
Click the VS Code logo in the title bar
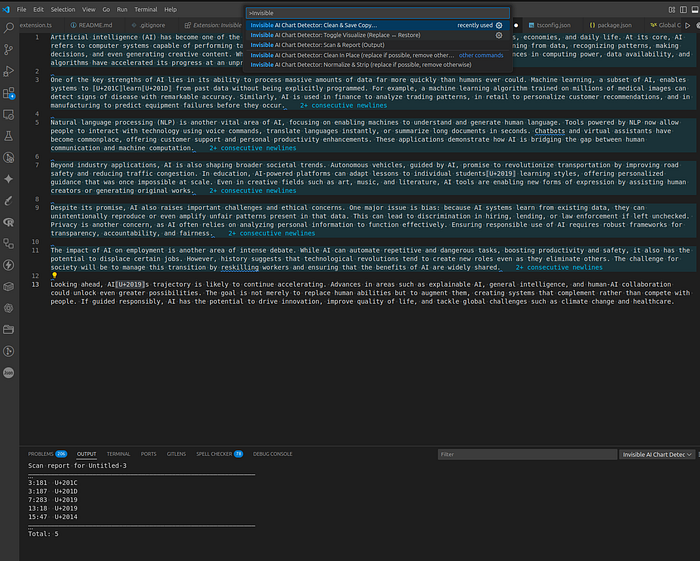click(6, 9)
